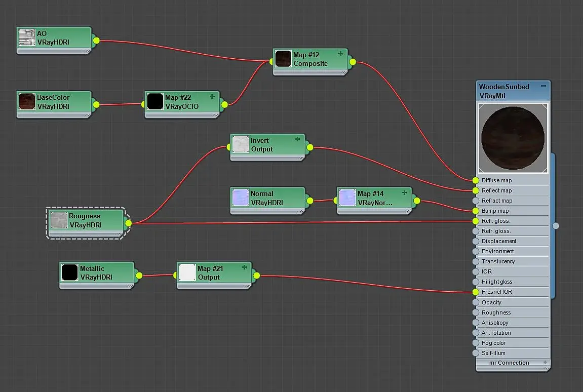Select the Metallic VRayHDRI node label
Viewport: 583px width, 392px height.
(96, 272)
